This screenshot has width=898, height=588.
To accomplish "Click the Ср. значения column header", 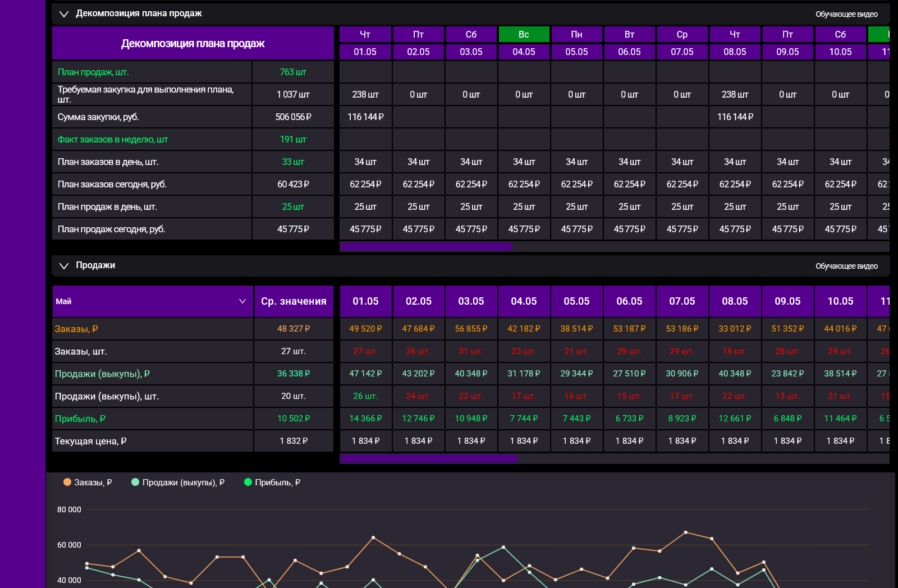I will click(x=294, y=301).
